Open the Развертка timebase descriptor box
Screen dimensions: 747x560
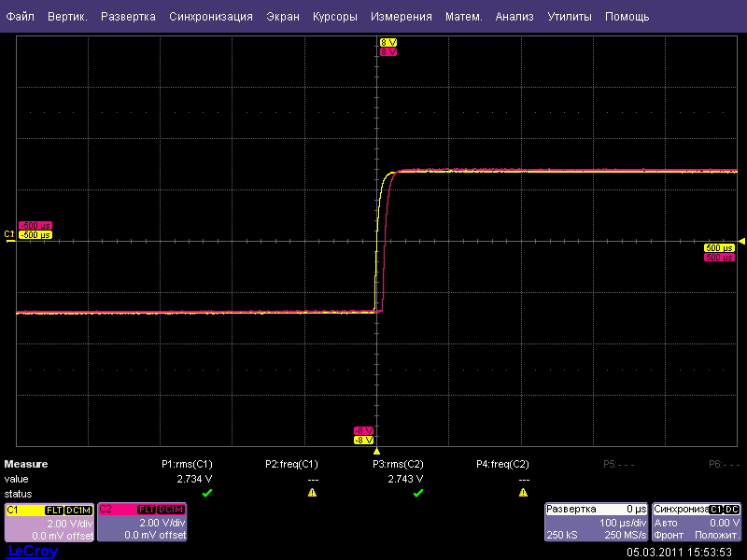[596, 523]
